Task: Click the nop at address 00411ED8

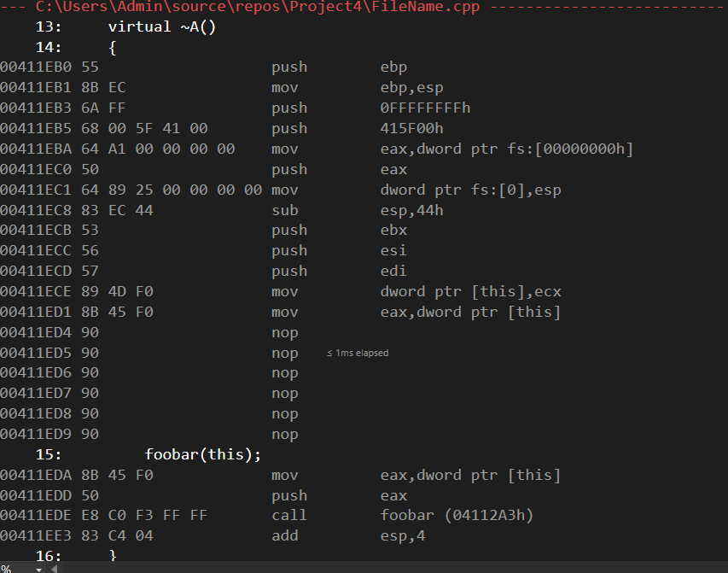Action: [x=284, y=414]
